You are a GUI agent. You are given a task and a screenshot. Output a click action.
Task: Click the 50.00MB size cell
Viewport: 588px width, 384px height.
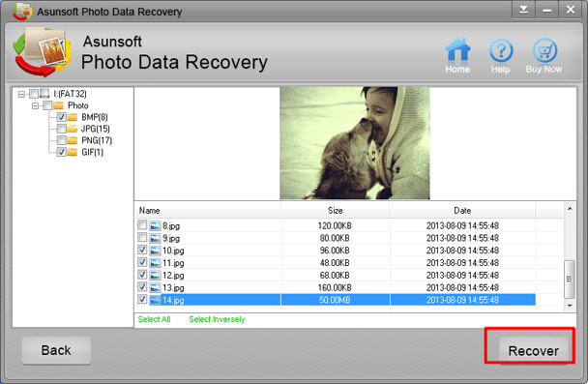click(335, 300)
